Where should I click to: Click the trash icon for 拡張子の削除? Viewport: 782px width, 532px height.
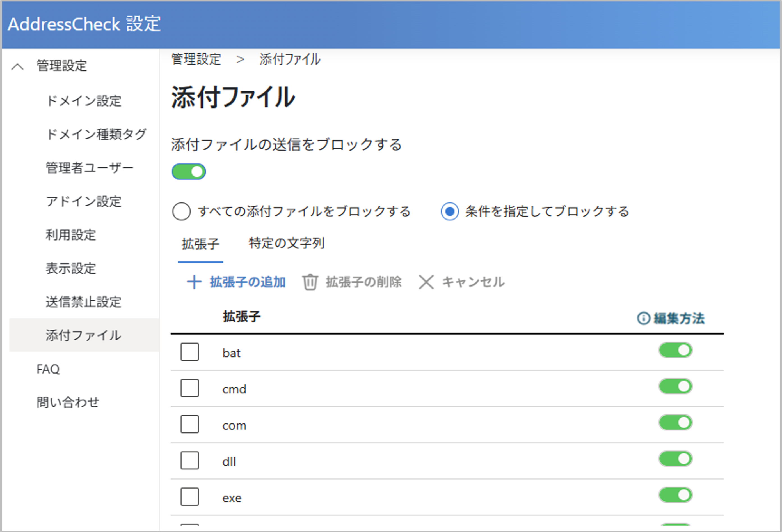click(x=310, y=282)
